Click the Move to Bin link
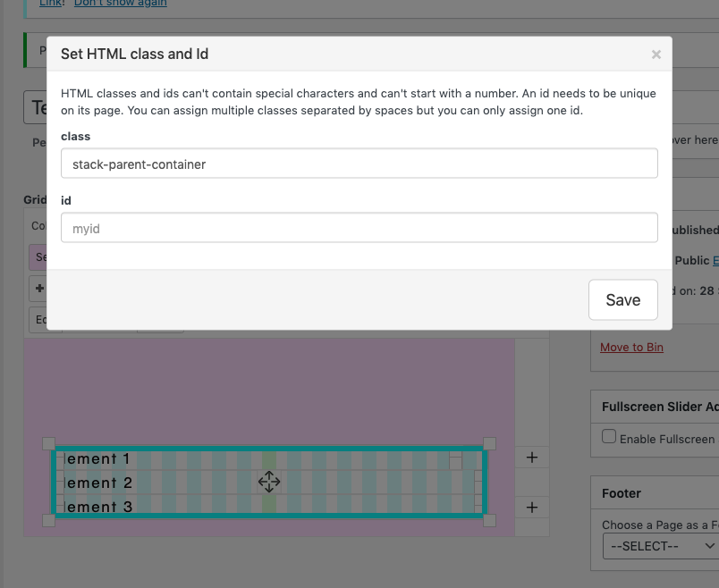 pos(631,347)
